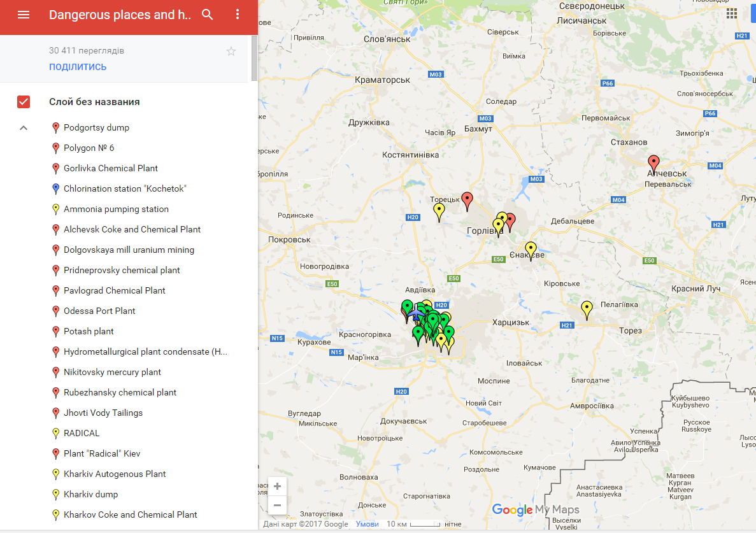Open the hamburger menu
Viewport: 756px width, 533px height.
pyautogui.click(x=23, y=15)
